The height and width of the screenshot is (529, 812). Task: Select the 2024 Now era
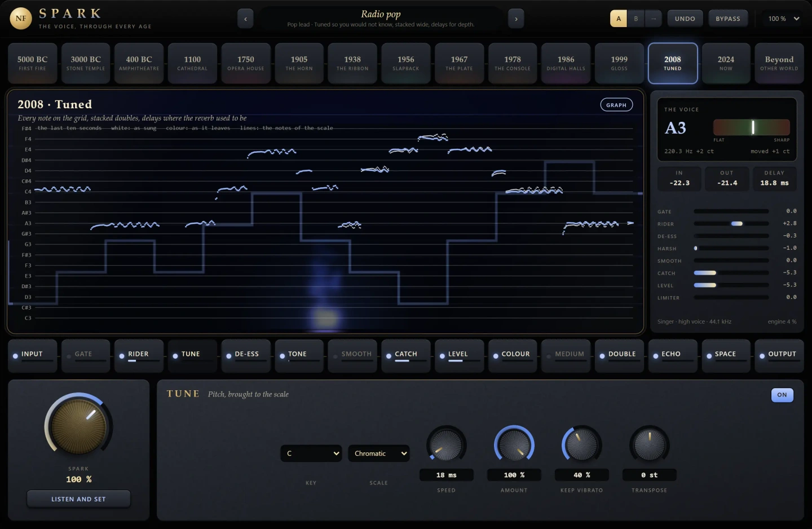(x=726, y=63)
